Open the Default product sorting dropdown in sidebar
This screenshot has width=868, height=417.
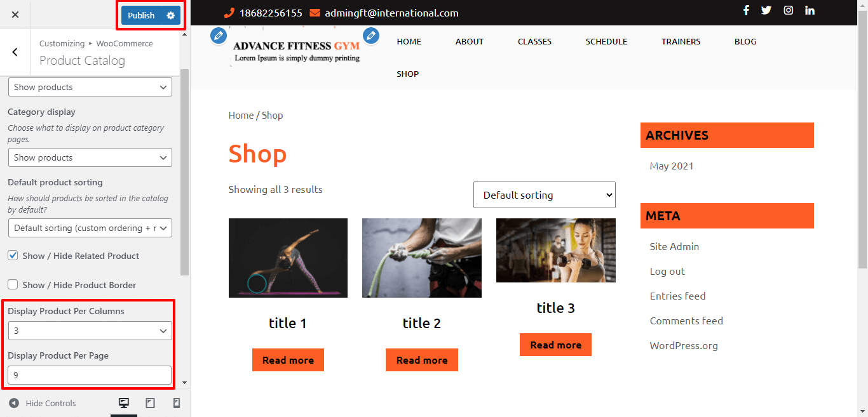tap(90, 228)
